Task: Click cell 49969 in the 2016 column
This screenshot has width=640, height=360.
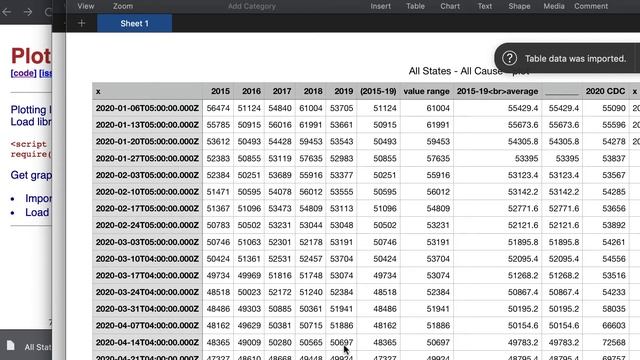Action: (249, 276)
